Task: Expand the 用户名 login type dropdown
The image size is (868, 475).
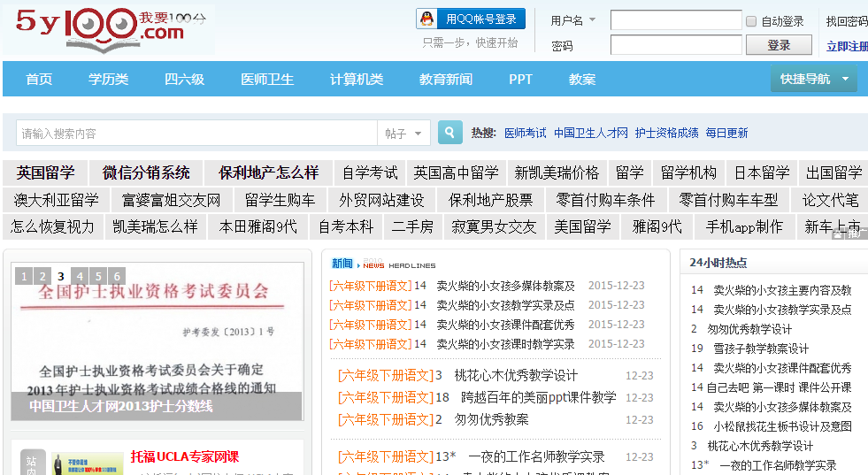Action: pos(592,20)
